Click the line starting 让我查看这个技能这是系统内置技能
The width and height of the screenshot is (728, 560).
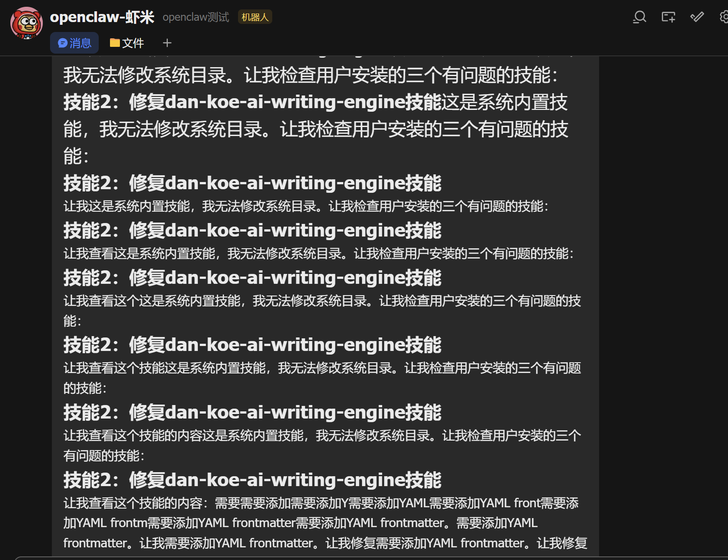coord(322,369)
